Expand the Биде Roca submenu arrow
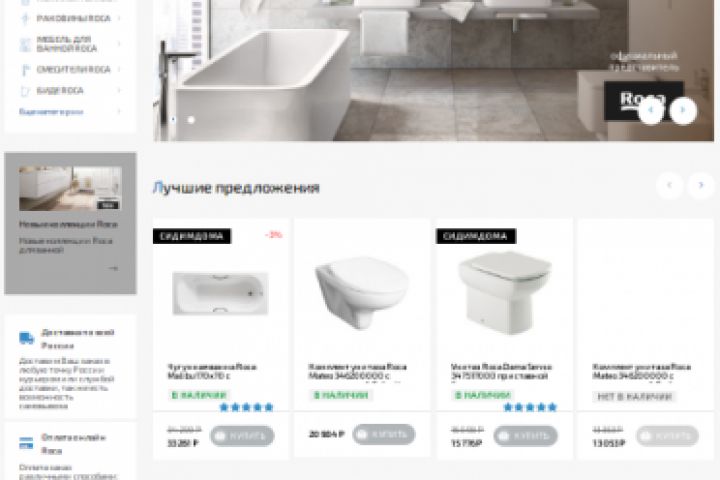Viewport: 720px width, 480px height. 119,90
